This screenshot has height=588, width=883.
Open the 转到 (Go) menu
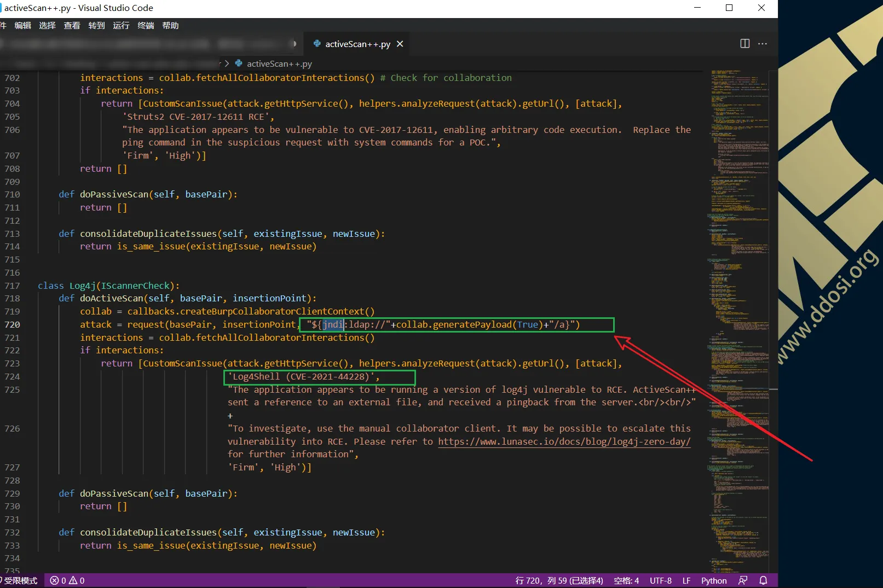(96, 26)
